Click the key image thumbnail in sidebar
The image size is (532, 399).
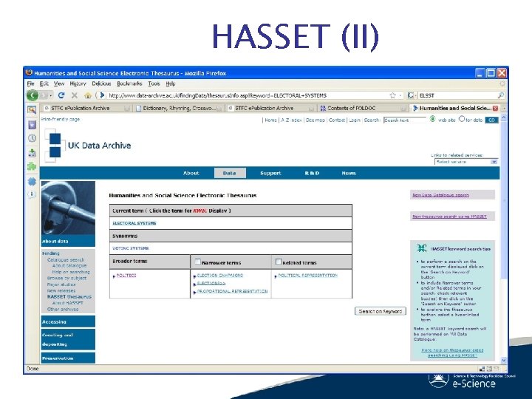pos(68,208)
